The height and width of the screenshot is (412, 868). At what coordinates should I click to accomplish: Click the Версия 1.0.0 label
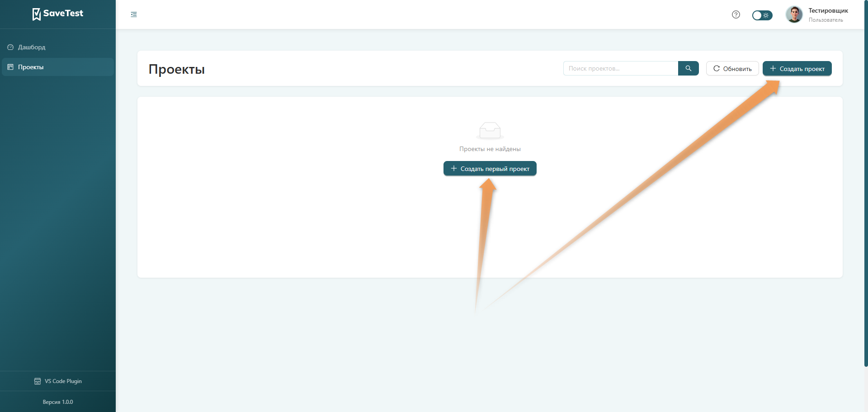pos(58,402)
